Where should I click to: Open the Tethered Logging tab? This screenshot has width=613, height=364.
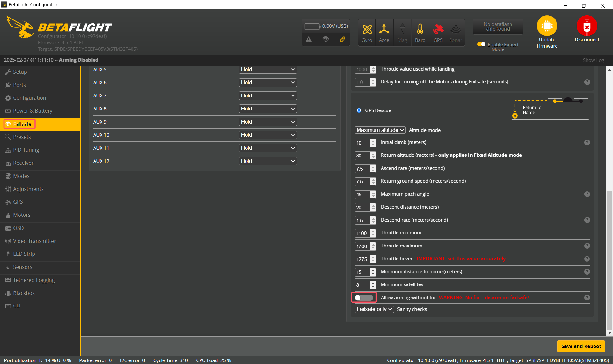pyautogui.click(x=40, y=280)
